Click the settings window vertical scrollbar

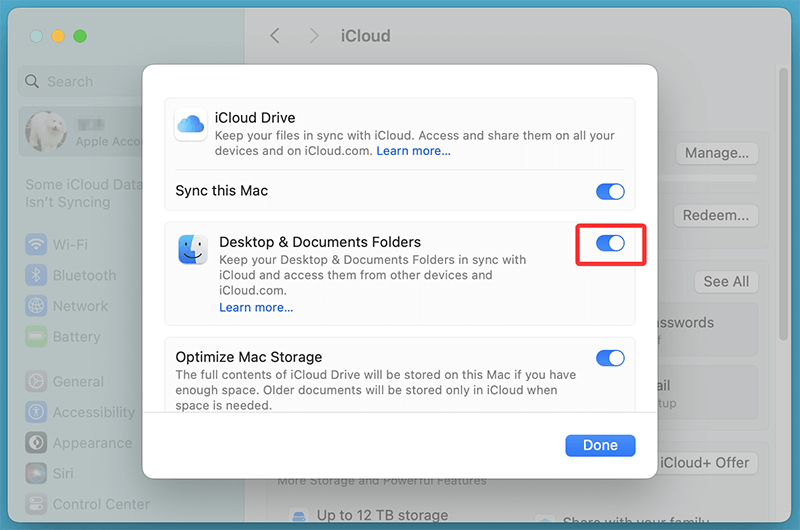(x=783, y=204)
